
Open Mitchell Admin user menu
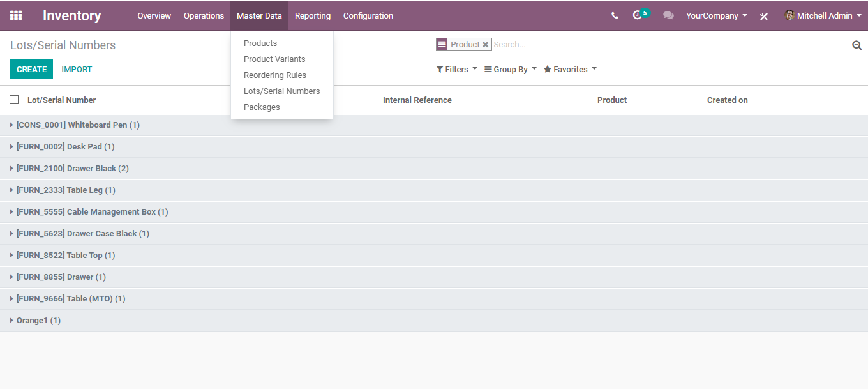pos(823,15)
